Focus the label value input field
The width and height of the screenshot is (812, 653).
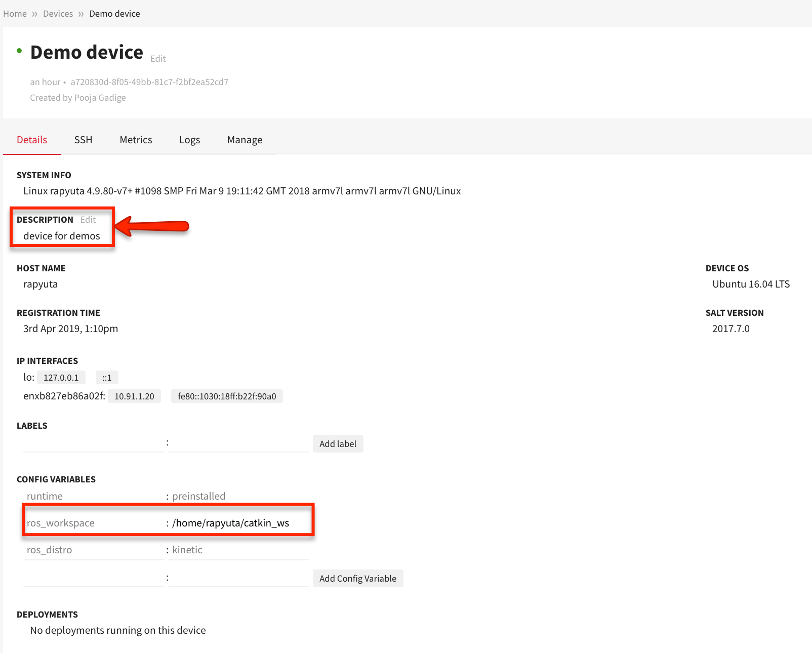pyautogui.click(x=239, y=443)
